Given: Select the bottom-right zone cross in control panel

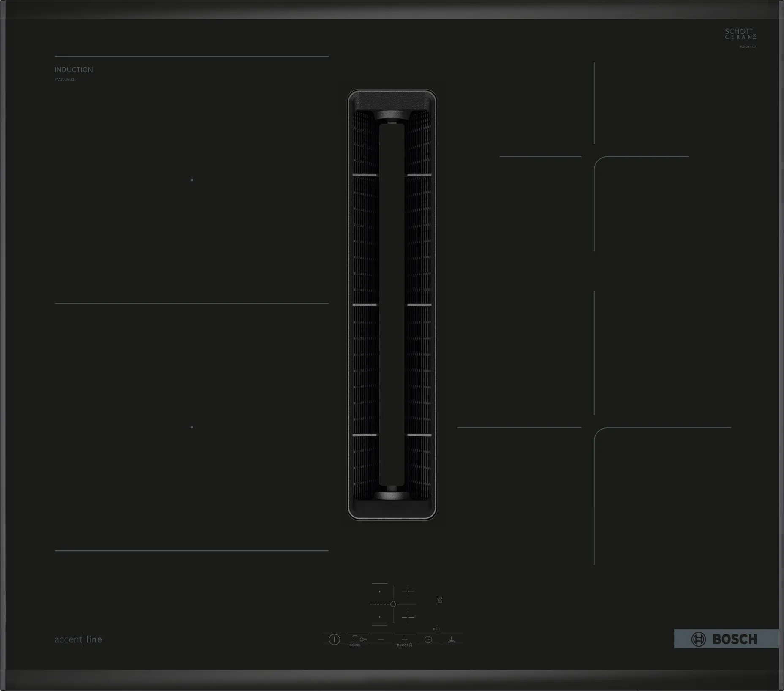Looking at the screenshot, I should pos(408,618).
